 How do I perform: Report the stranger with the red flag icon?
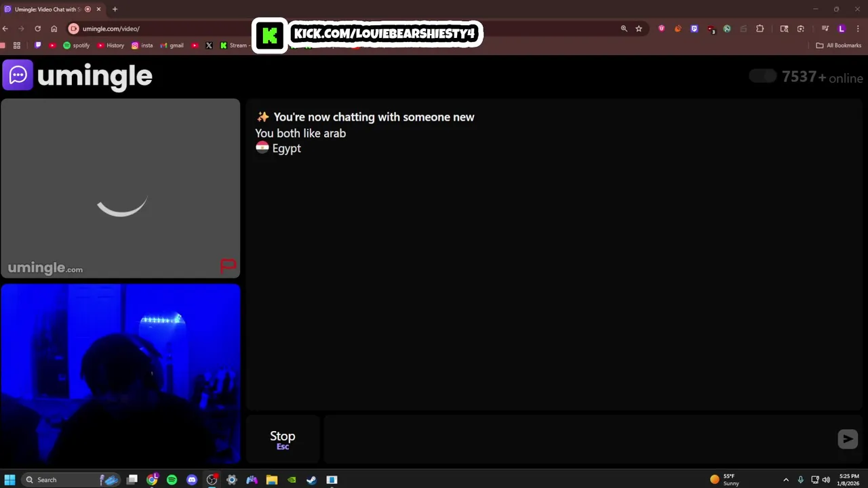[x=228, y=266]
